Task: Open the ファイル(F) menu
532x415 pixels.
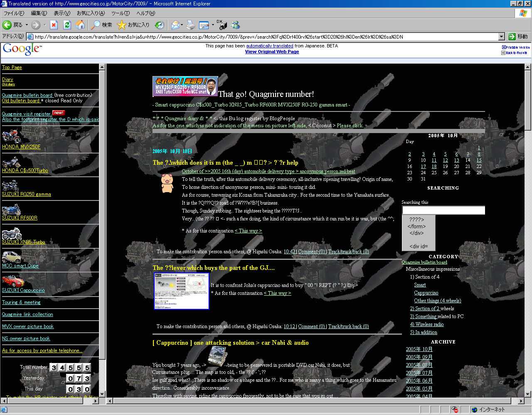Action: point(14,13)
